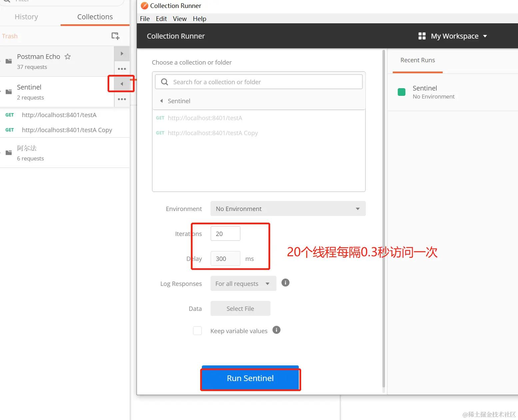Viewport: 518px width, 420px height.
Task: Open the Environment dropdown
Action: click(x=288, y=209)
